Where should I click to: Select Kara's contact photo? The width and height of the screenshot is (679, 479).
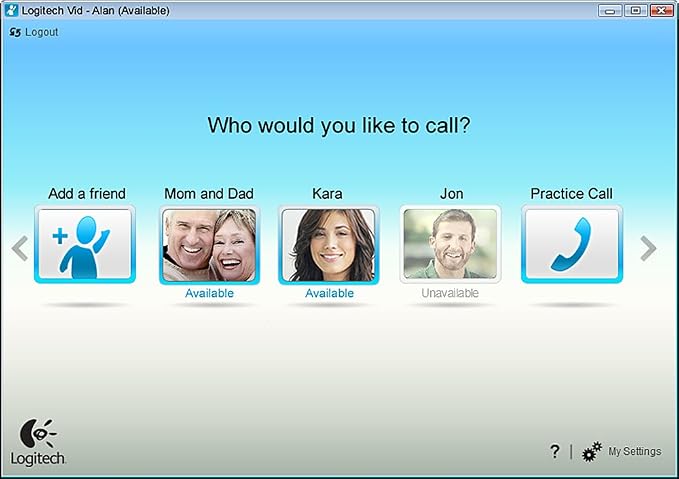pos(329,245)
